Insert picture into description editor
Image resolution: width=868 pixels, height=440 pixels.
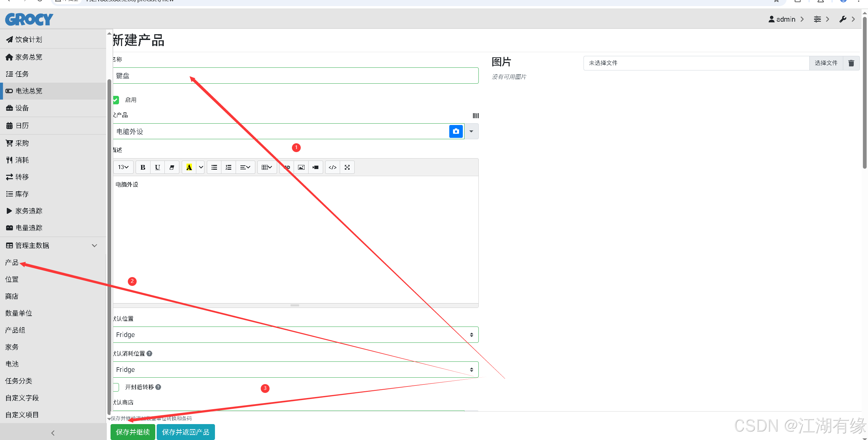point(301,167)
